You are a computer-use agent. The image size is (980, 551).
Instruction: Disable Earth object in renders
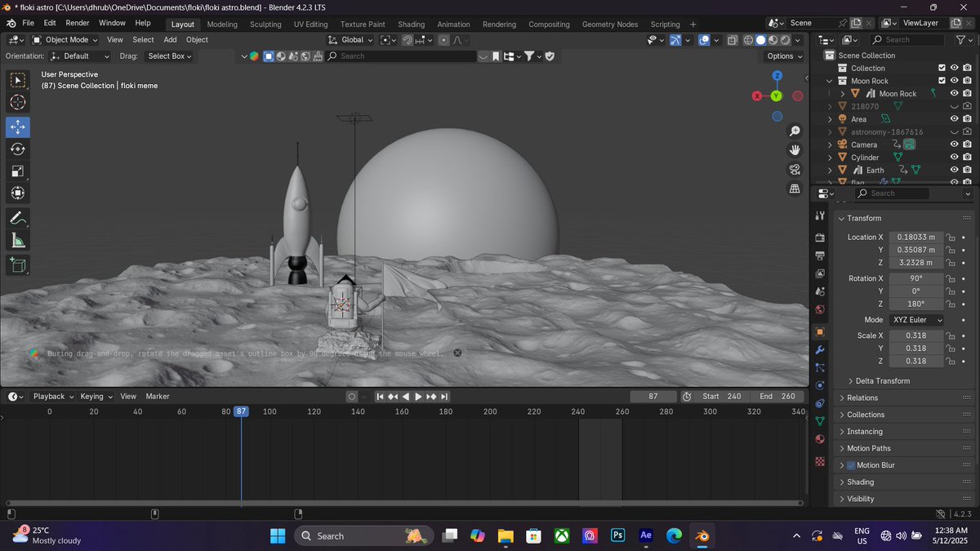tap(967, 170)
